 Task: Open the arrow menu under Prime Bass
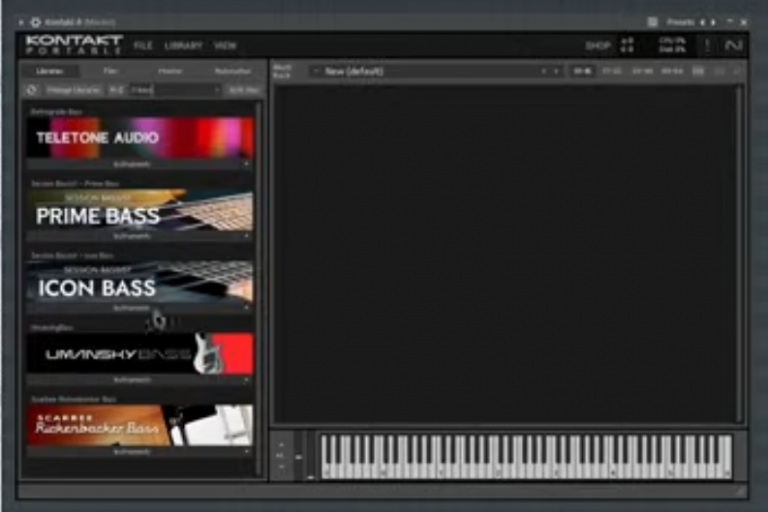pos(246,237)
